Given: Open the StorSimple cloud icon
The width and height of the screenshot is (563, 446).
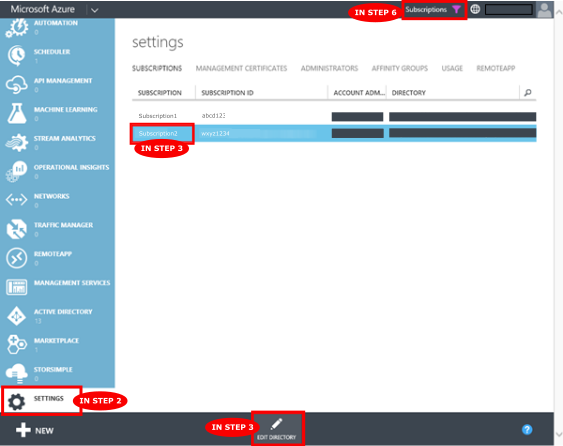Looking at the screenshot, I should click(17, 373).
